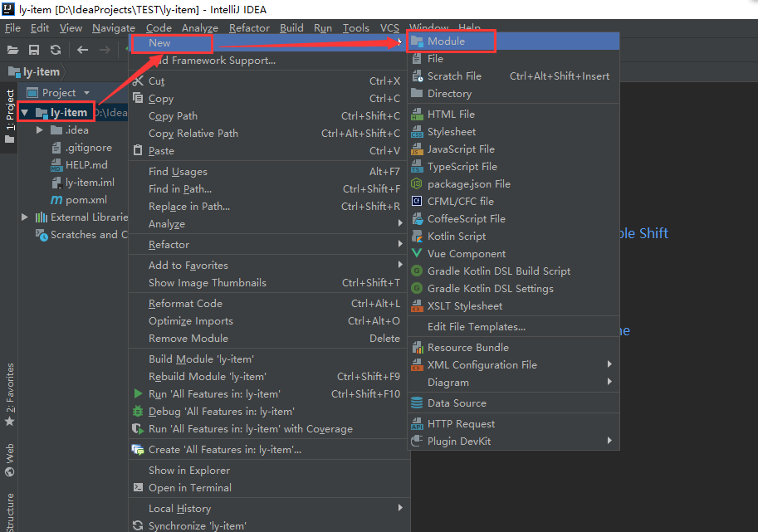Open the Navigate menu
The width and height of the screenshot is (758, 532).
[114, 28]
